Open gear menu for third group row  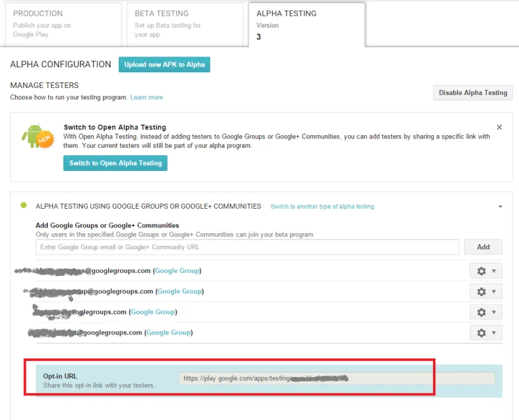(486, 312)
